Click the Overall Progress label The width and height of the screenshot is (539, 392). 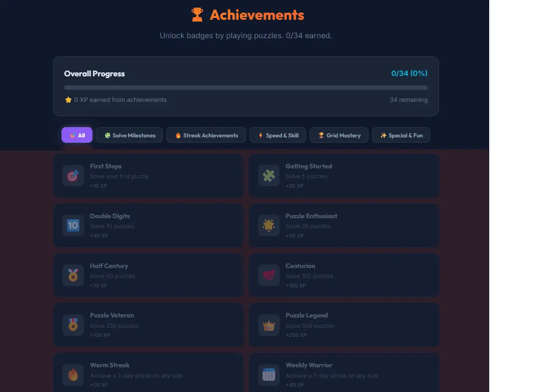click(94, 74)
